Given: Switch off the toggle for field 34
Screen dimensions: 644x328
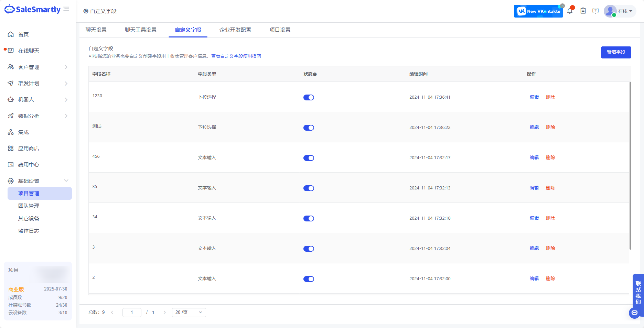Looking at the screenshot, I should coord(309,219).
